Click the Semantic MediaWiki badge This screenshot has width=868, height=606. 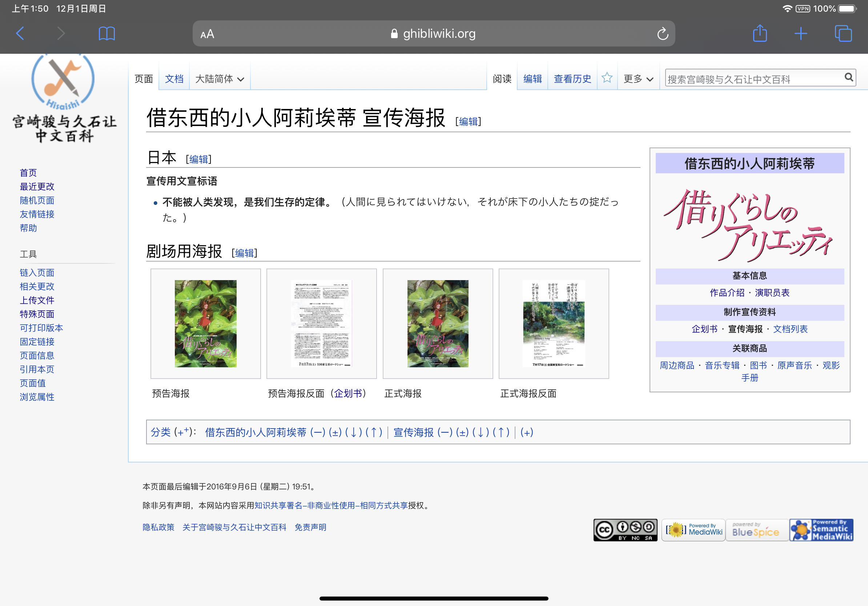coord(821,530)
